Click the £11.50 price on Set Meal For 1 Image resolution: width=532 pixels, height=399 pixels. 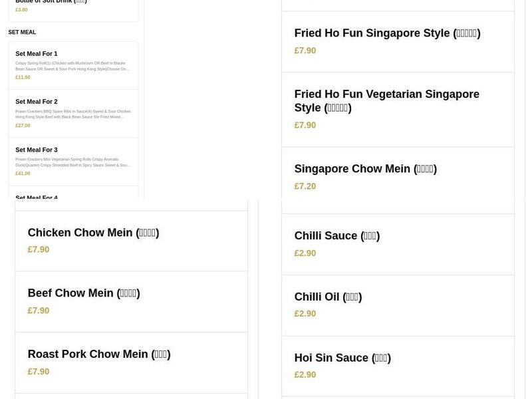pyautogui.click(x=23, y=77)
